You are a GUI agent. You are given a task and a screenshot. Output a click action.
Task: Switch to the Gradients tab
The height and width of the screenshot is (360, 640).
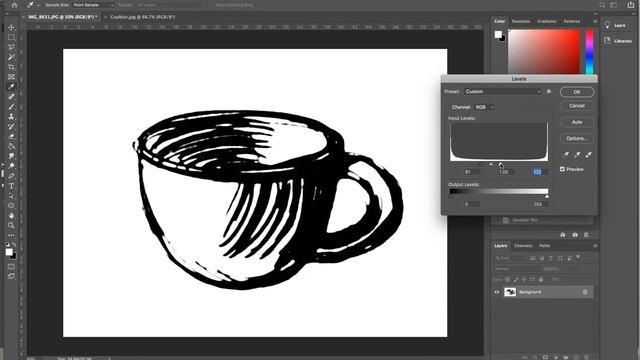(547, 21)
